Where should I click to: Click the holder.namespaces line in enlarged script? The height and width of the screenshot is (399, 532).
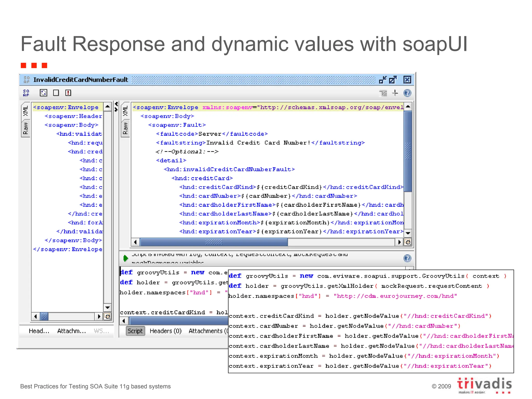click(343, 296)
